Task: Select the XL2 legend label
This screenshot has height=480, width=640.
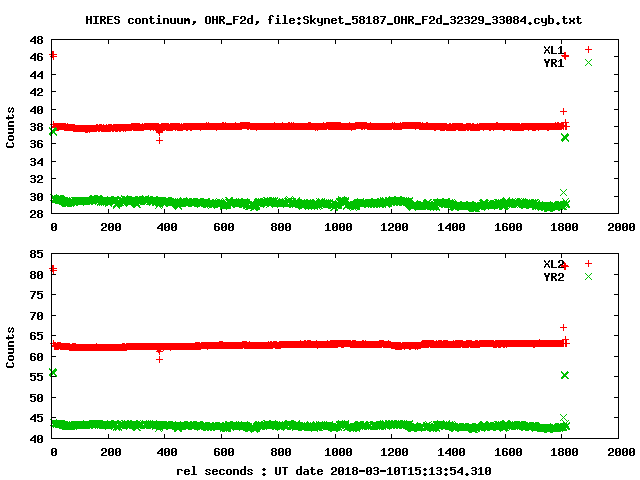Action: (553, 264)
